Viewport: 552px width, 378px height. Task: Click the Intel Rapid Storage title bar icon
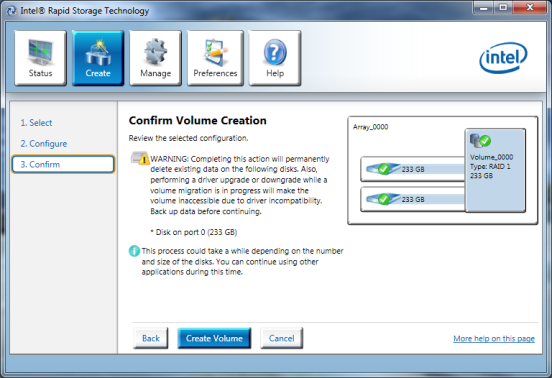(x=11, y=11)
